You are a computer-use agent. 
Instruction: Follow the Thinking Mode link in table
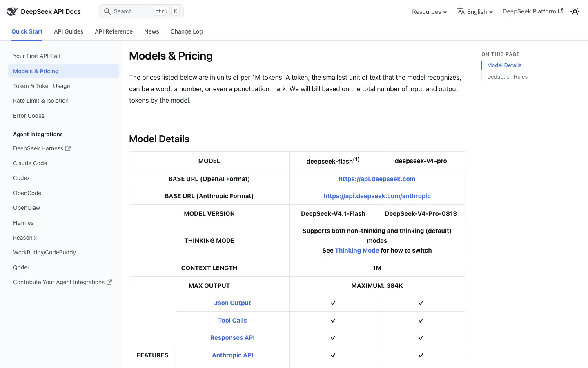point(357,250)
